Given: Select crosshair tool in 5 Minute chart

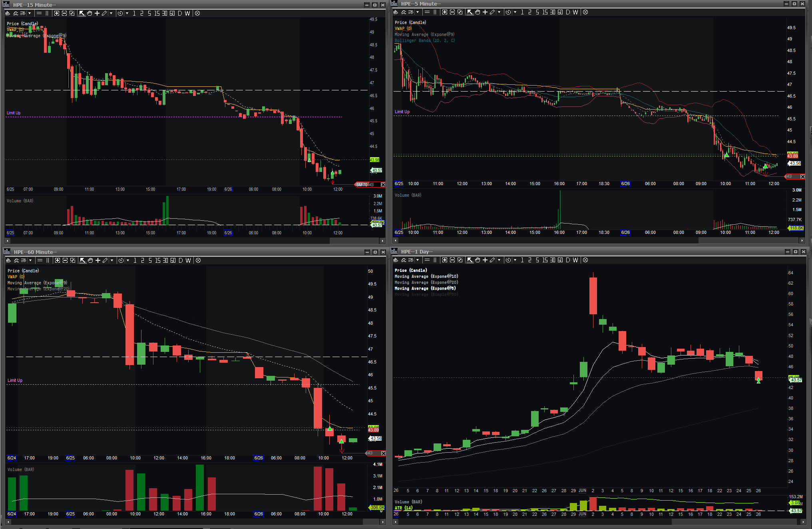Looking at the screenshot, I should [x=485, y=12].
